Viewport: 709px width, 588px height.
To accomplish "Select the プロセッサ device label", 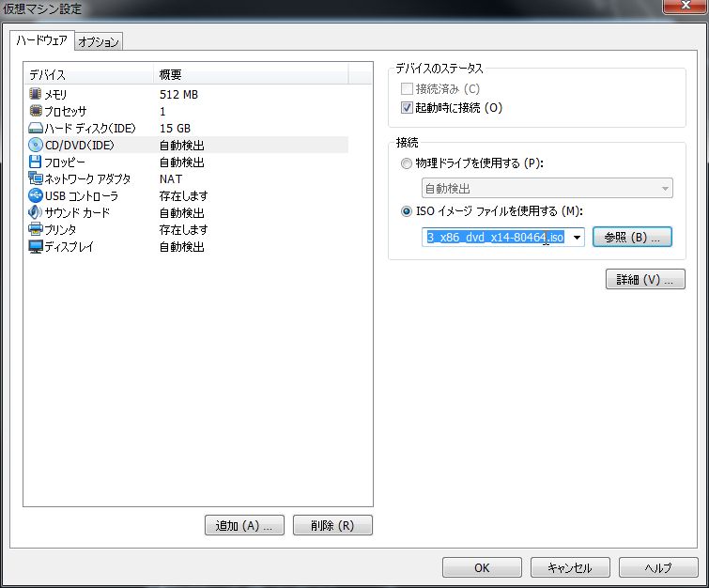I will tap(65, 111).
